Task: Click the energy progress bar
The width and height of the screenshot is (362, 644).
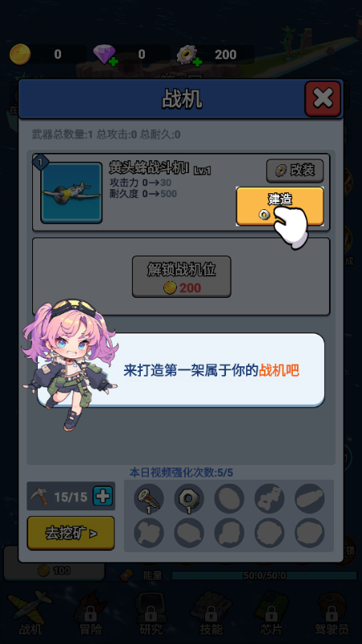Action: 265,576
